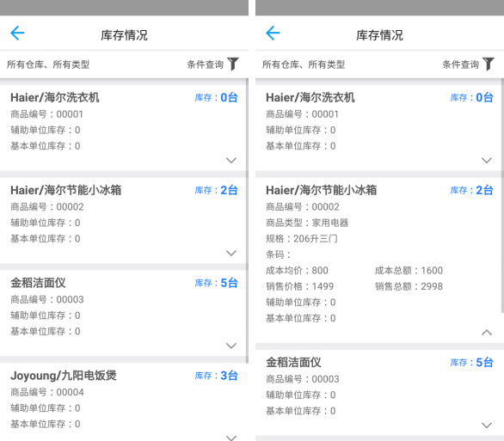Expand 海尔洗衣机 details in right list
Screen dimensions: 504x441
tap(487, 160)
